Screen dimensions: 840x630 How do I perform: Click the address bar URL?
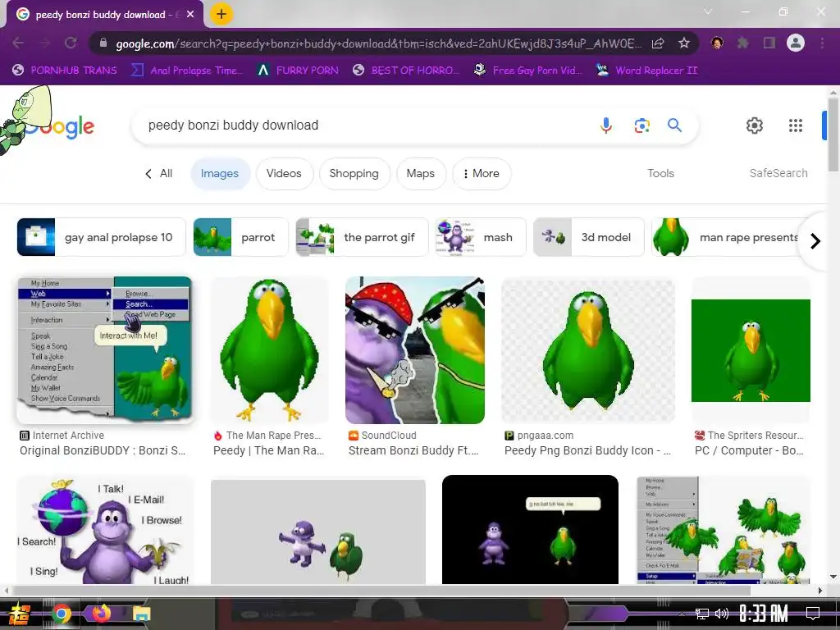377,43
